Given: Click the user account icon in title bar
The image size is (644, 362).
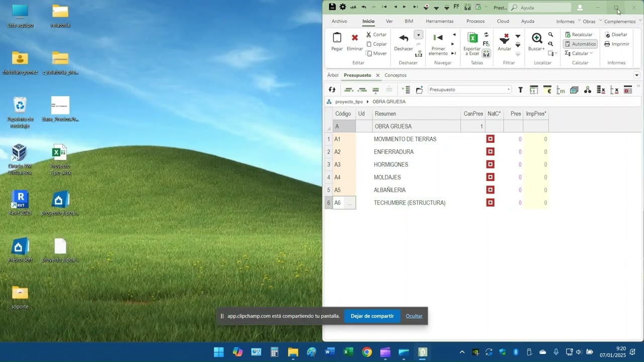Looking at the screenshot, I should (x=580, y=8).
